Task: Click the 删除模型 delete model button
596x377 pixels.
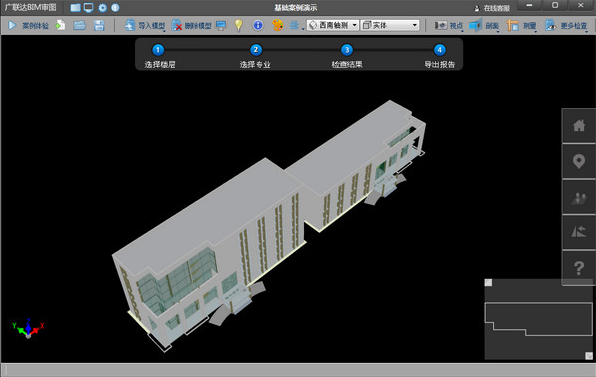Action: point(192,25)
